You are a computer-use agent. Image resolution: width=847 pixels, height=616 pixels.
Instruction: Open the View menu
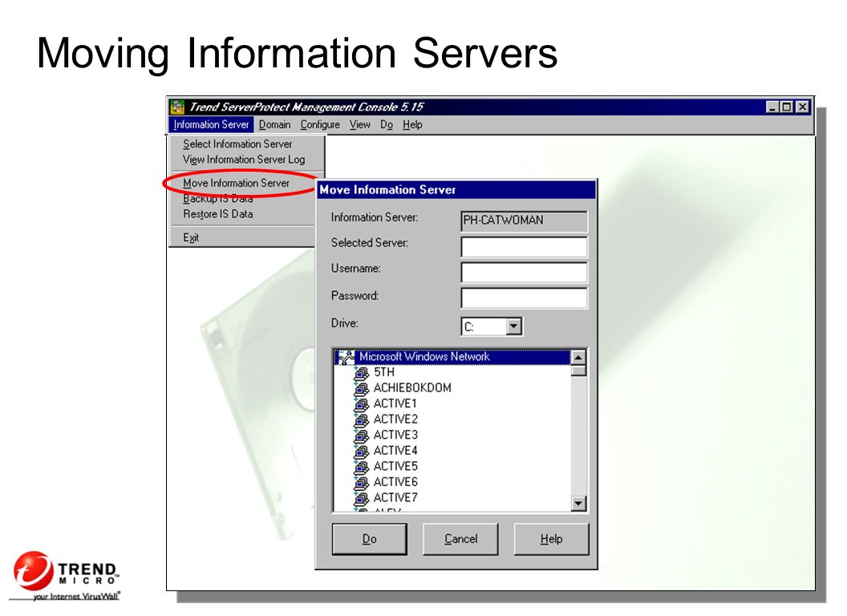click(360, 125)
